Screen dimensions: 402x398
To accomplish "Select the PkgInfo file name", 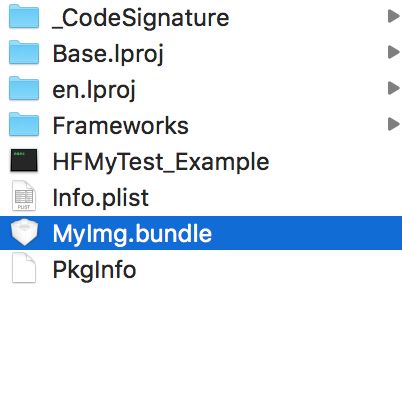I will (95, 270).
